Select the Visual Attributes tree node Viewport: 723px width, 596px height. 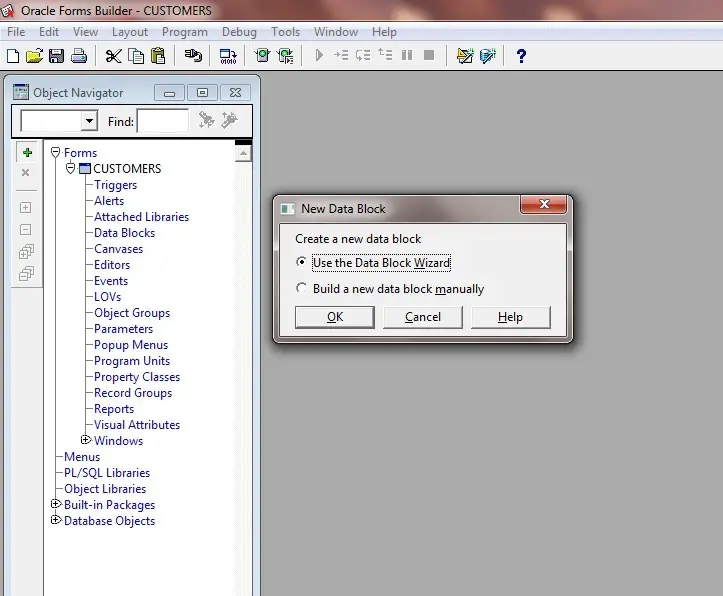pyautogui.click(x=137, y=425)
